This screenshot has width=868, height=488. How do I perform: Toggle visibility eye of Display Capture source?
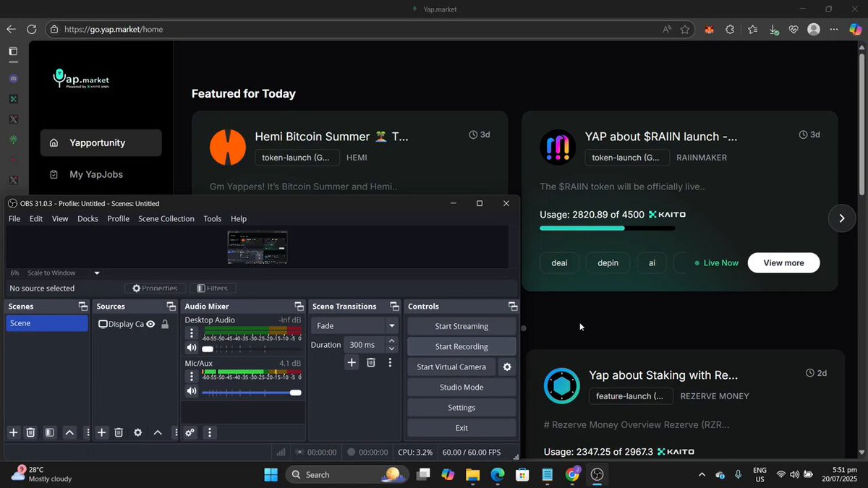pyautogui.click(x=150, y=324)
